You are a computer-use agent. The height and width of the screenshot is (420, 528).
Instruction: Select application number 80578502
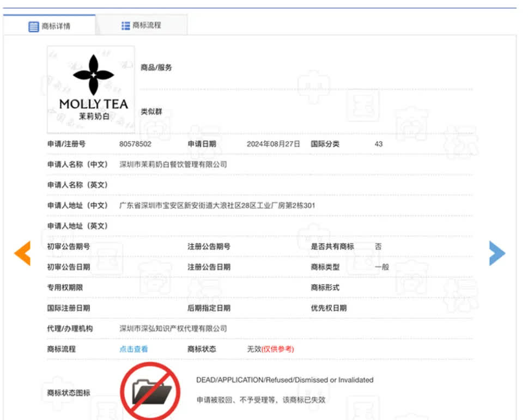135,144
